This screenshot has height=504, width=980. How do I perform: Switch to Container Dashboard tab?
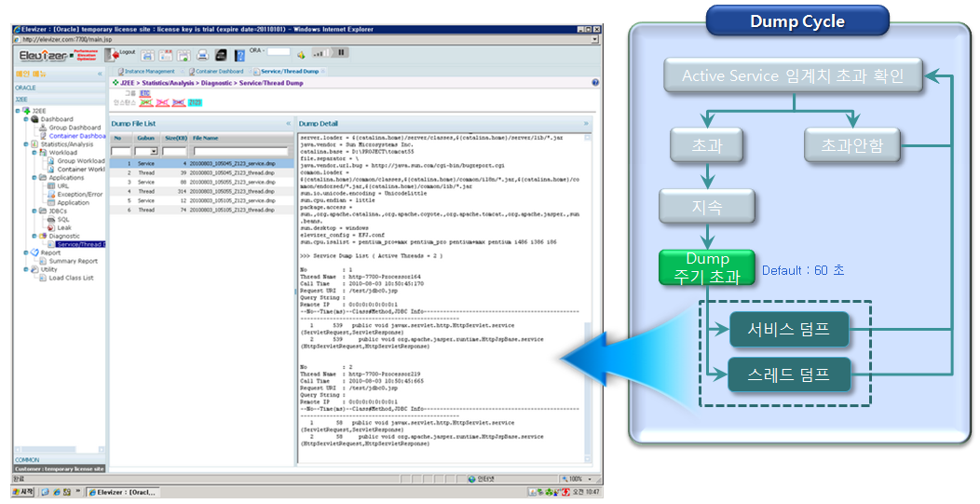[x=215, y=72]
